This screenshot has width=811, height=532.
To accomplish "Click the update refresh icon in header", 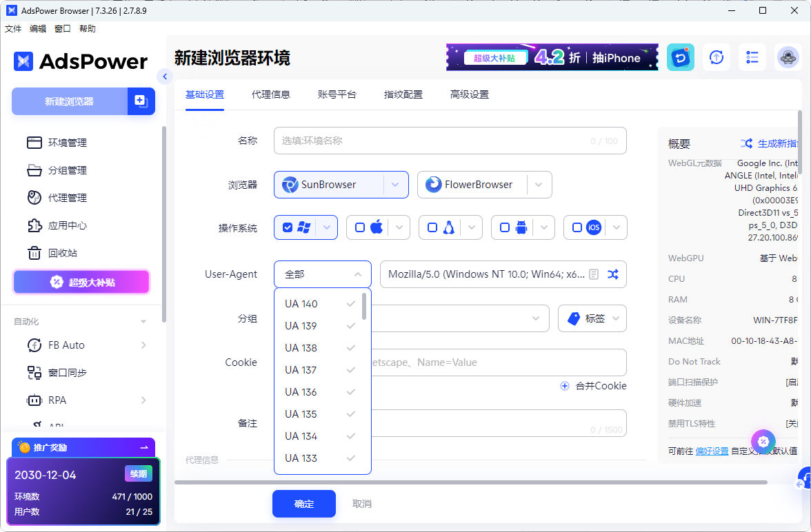I will coord(717,57).
